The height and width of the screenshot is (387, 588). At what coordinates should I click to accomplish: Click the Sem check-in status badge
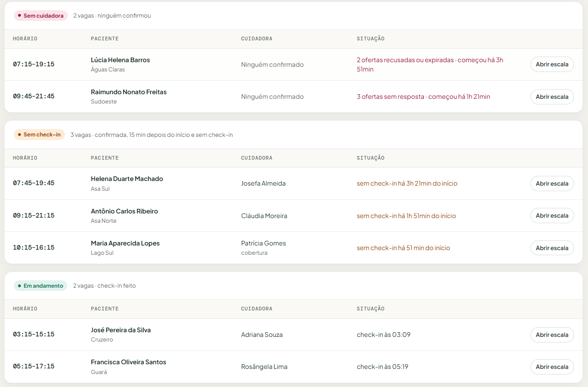pos(39,135)
